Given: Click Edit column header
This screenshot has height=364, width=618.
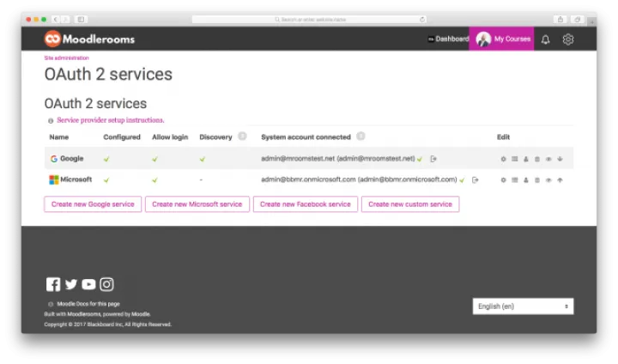Looking at the screenshot, I should (503, 136).
